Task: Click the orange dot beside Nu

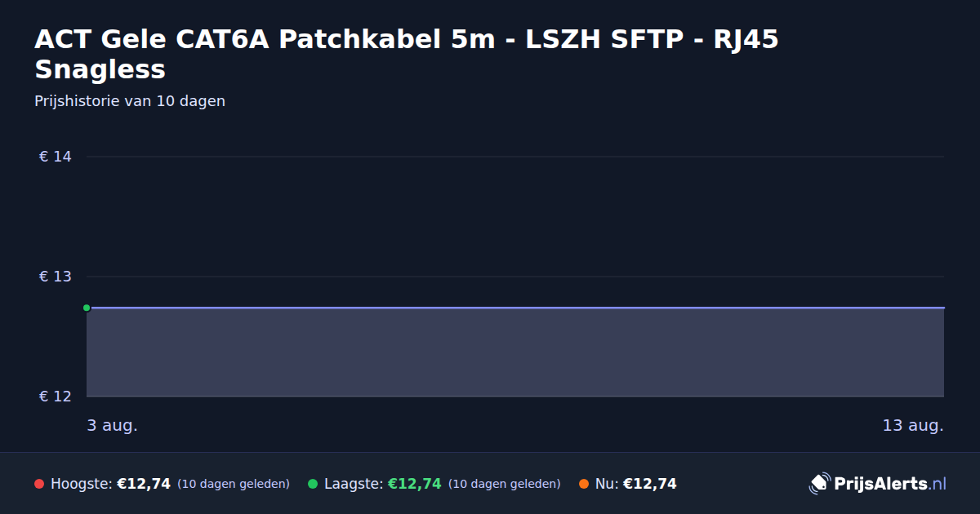Action: 584,484
